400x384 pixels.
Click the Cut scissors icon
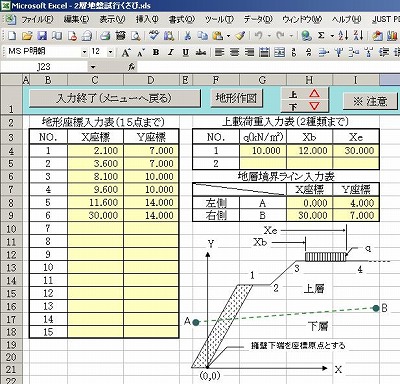coord(188,35)
